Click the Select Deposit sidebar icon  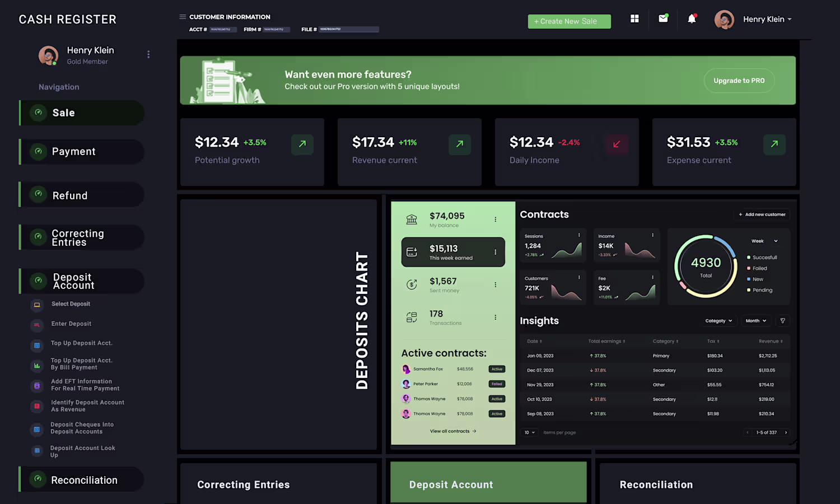tap(37, 305)
